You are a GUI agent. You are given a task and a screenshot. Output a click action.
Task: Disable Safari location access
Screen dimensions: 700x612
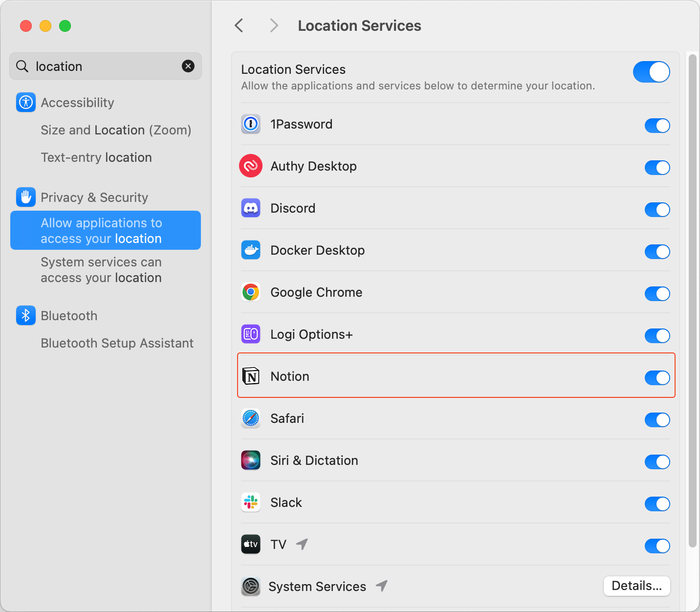(657, 420)
